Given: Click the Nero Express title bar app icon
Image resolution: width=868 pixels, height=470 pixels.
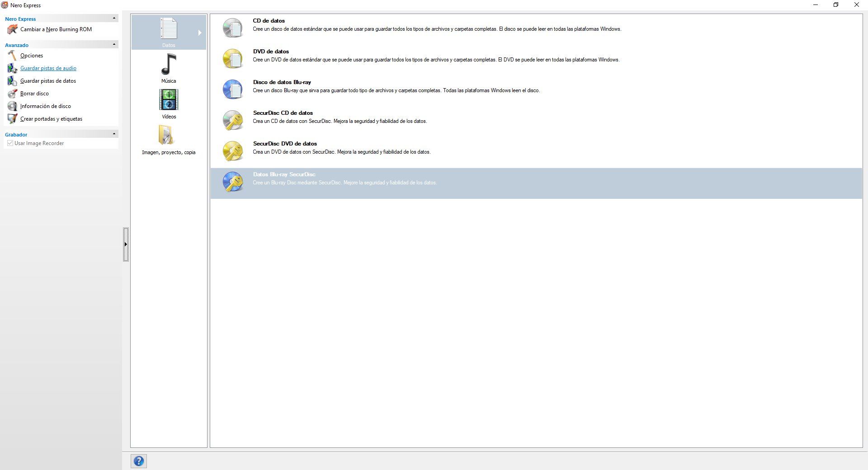Looking at the screenshot, I should point(5,5).
